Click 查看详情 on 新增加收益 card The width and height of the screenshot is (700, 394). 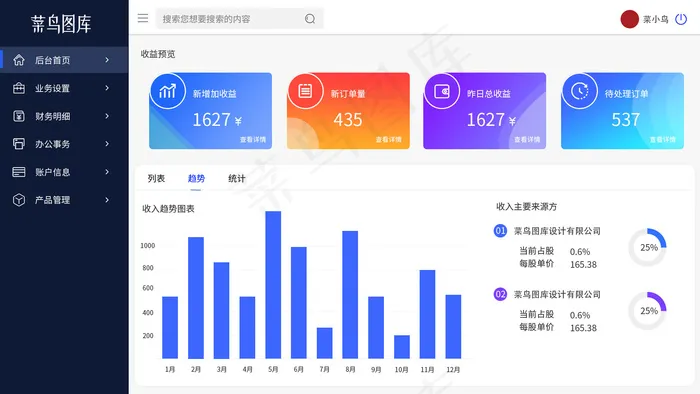(x=253, y=140)
